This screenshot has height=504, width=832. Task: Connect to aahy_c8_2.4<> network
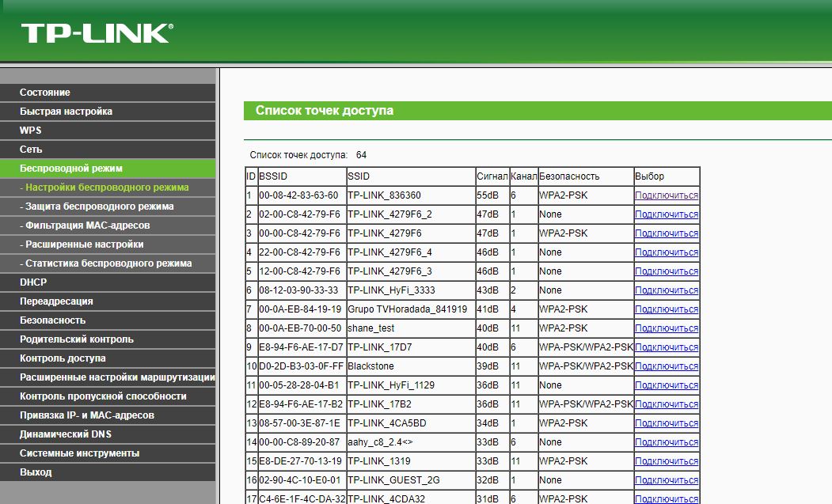point(667,442)
